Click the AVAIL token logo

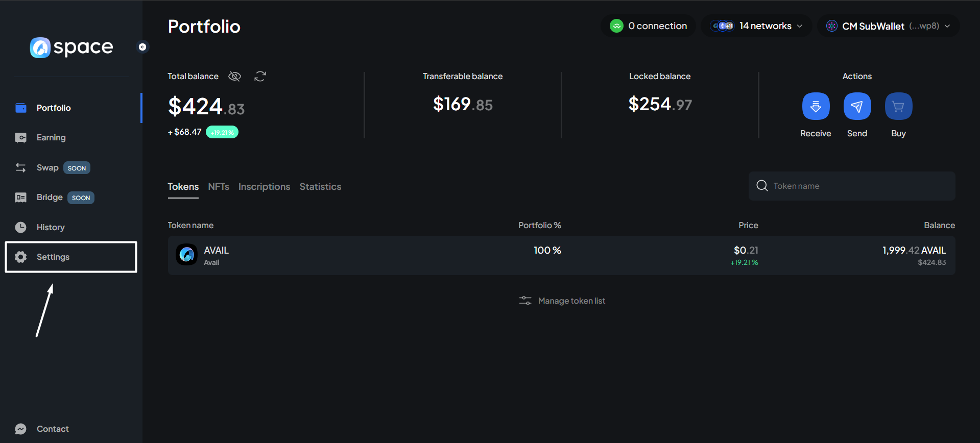pos(187,255)
